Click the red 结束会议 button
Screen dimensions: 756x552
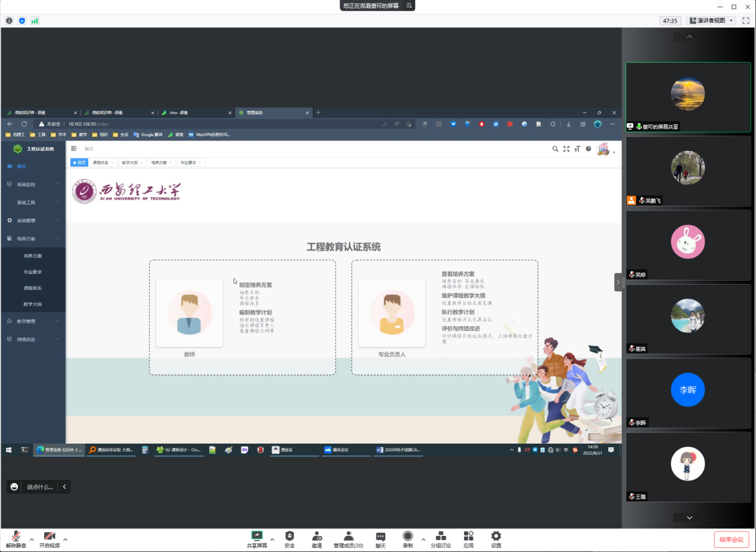pyautogui.click(x=731, y=539)
